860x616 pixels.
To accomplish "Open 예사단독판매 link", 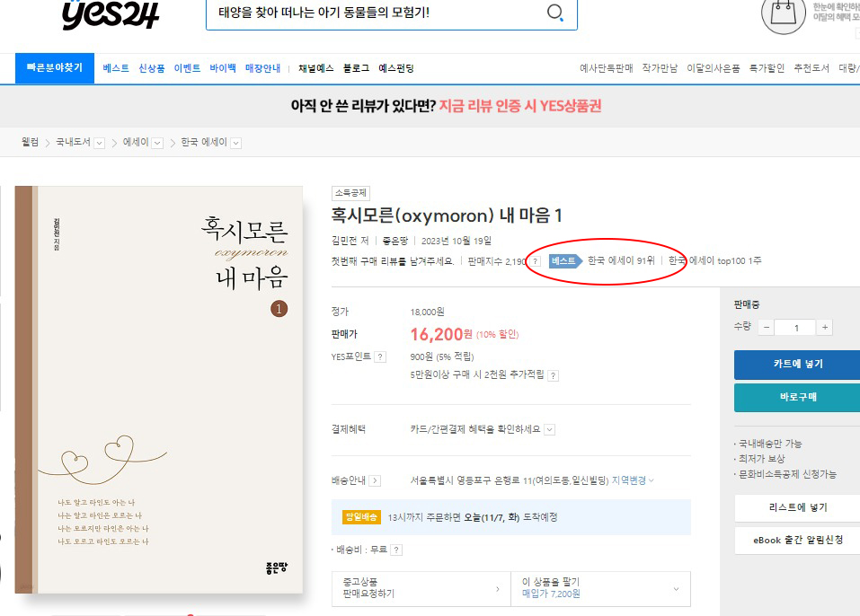I will pos(606,68).
